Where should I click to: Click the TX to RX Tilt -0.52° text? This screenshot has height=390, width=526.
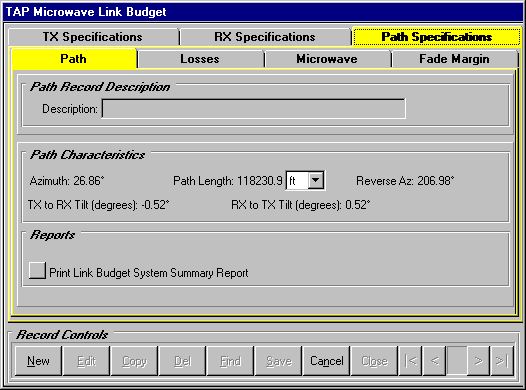tap(98, 205)
